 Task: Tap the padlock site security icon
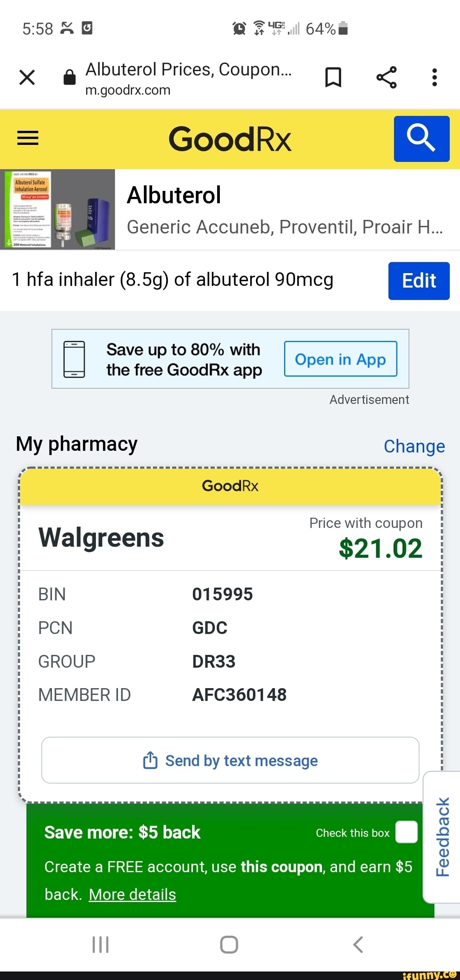click(69, 77)
